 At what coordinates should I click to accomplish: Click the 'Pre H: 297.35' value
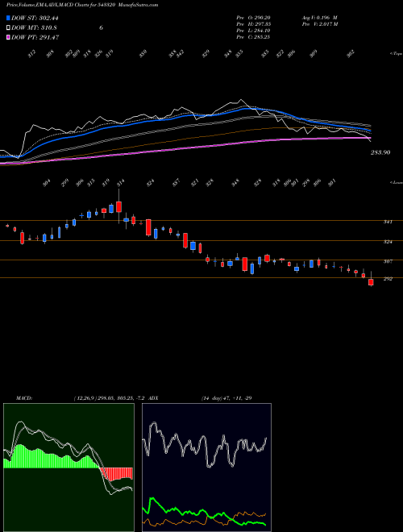(x=253, y=24)
